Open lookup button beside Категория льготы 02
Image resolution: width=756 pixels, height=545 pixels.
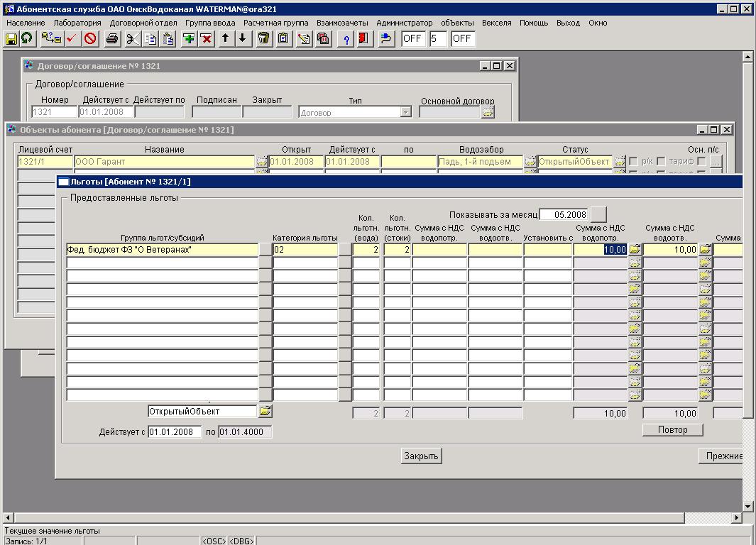(x=345, y=250)
